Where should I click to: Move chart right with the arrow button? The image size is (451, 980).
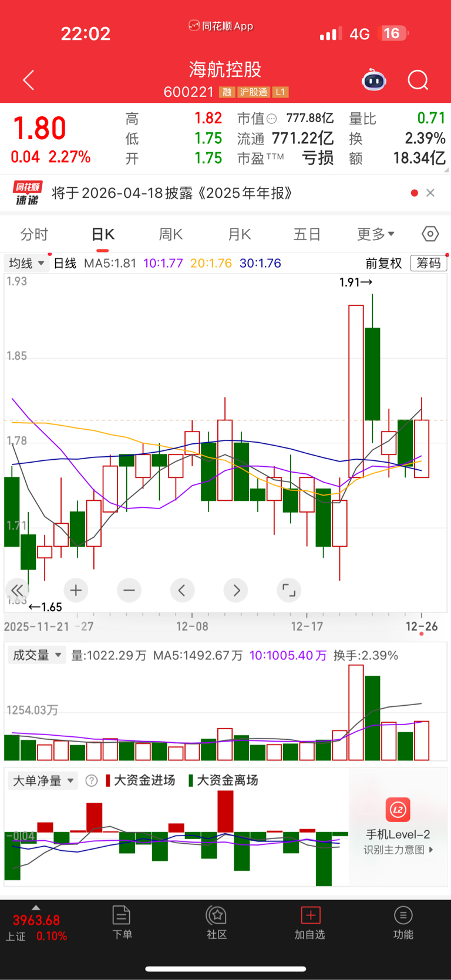[236, 590]
